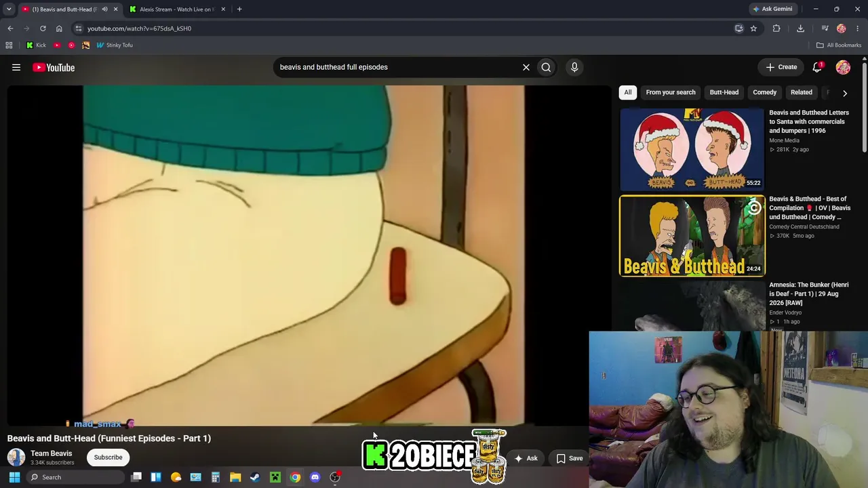Open the Windows Start menu
This screenshot has width=868, height=488.
[14, 477]
